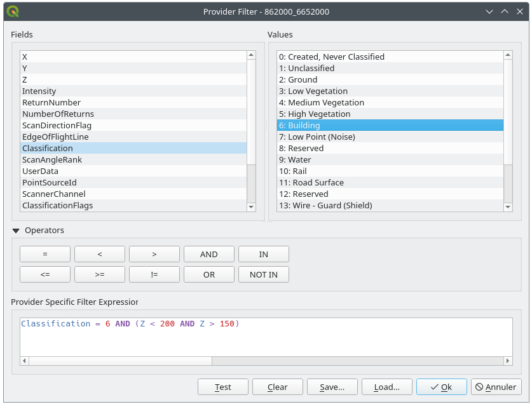Clear the filter expression
This screenshot has width=532, height=409.
[x=277, y=387]
